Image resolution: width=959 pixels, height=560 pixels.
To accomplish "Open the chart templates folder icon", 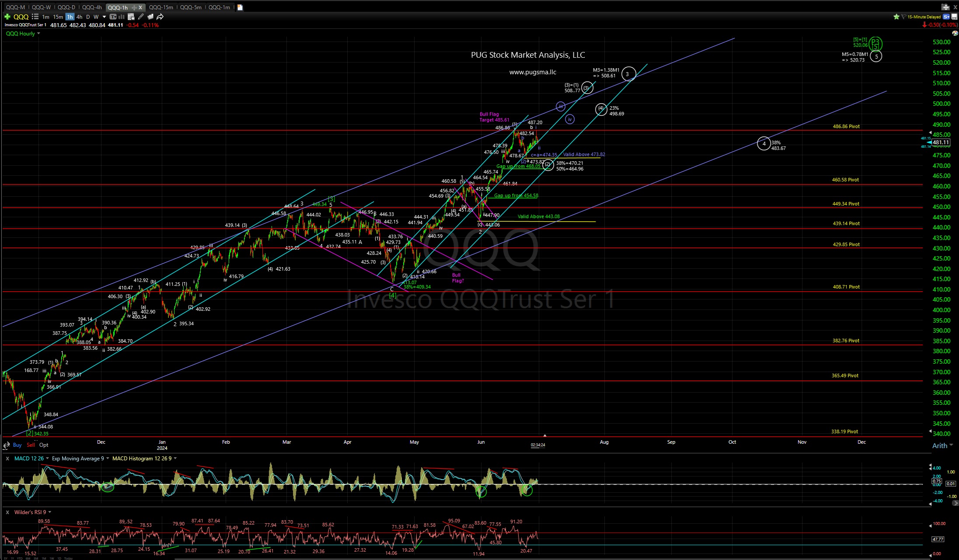I will coord(150,17).
